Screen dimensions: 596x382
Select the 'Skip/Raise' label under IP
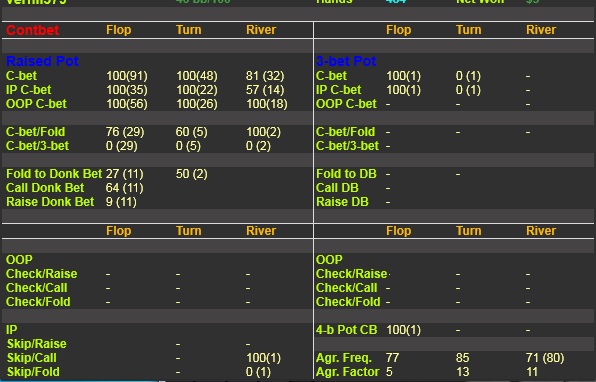tap(37, 344)
